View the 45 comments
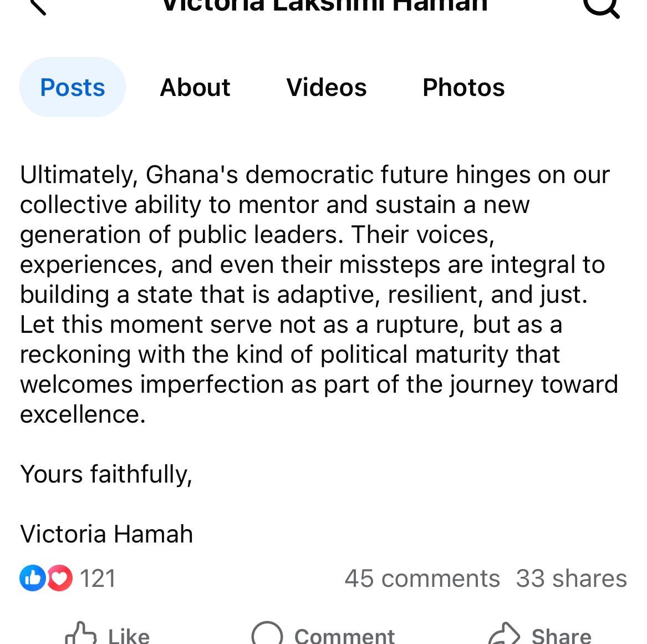This screenshot has width=647, height=644. click(x=422, y=578)
